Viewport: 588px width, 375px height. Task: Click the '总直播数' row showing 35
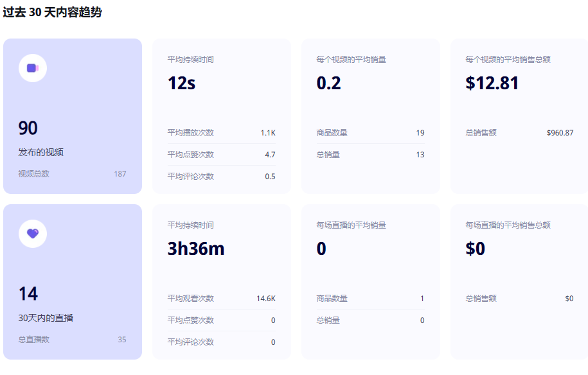[72, 339]
